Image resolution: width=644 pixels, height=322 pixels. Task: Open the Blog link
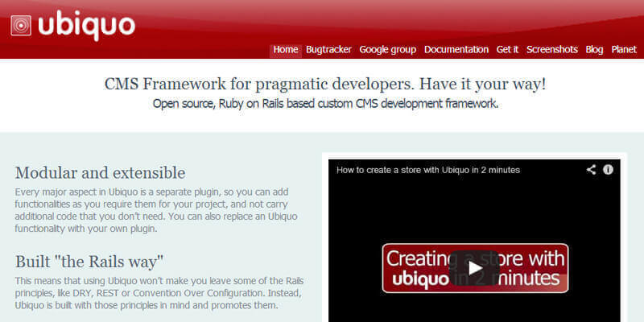(594, 50)
